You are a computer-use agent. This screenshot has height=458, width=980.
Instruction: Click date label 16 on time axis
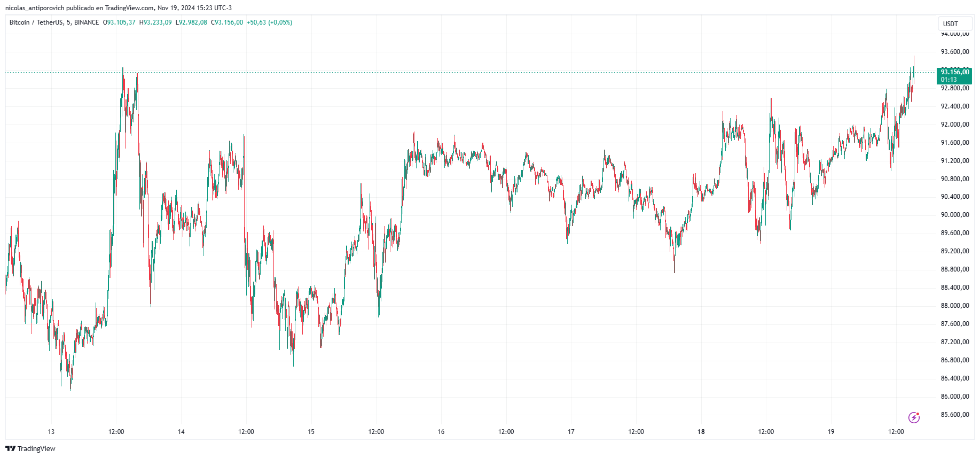click(441, 432)
